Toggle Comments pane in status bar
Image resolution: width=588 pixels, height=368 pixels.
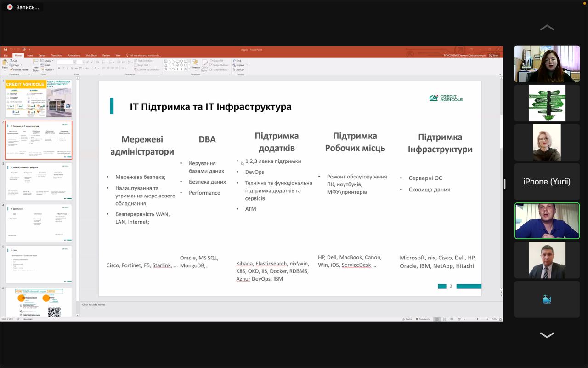[422, 319]
